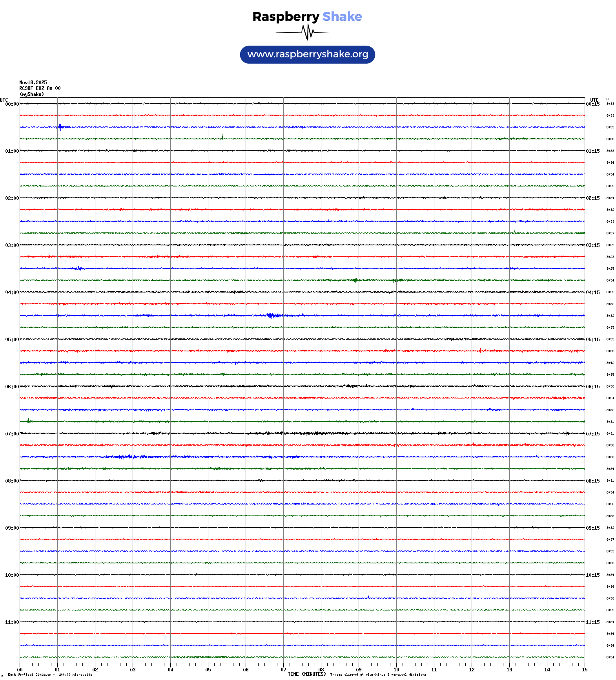Viewport: 616px width, 680px height.
Task: Select the 07:00 UTC row label
Action: pyautogui.click(x=12, y=434)
